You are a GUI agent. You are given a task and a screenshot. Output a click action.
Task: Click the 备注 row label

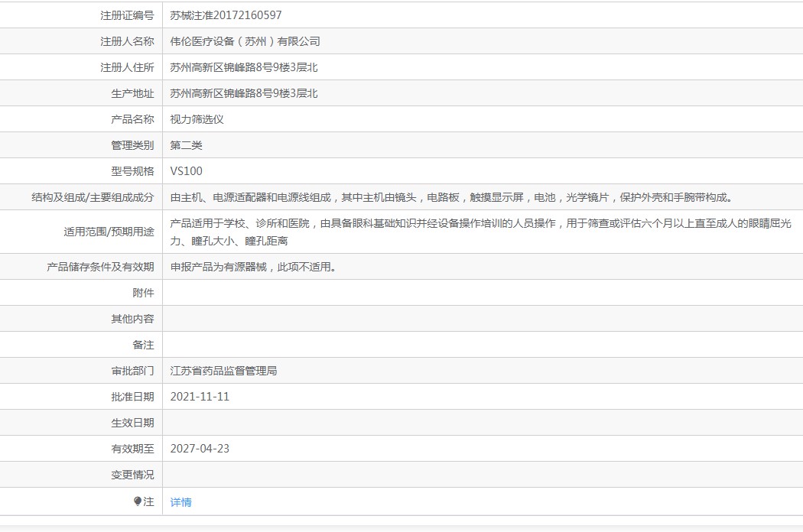click(144, 345)
